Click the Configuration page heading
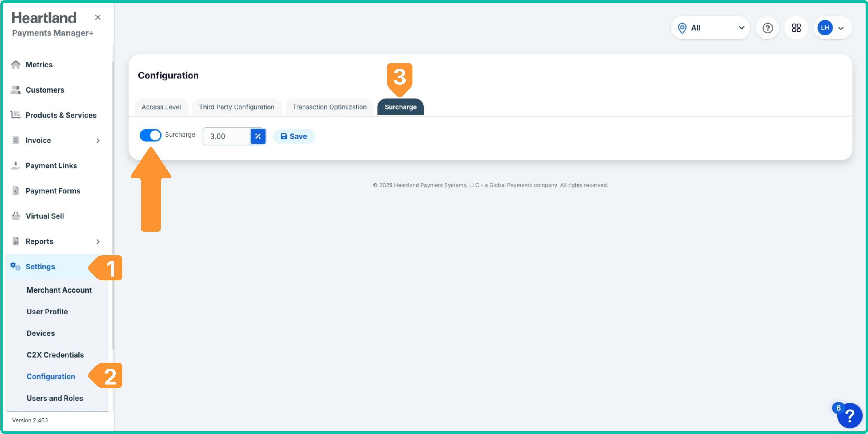 [168, 75]
